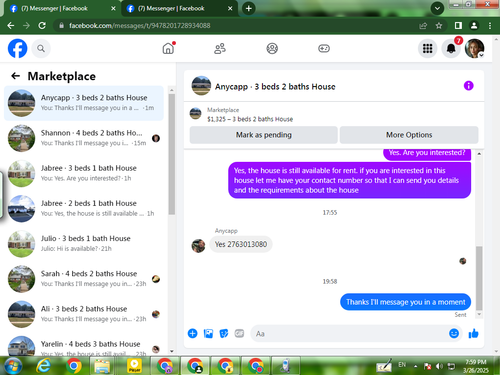Viewport: 500px width, 375px height.
Task: Reload the page
Action: 42,25
